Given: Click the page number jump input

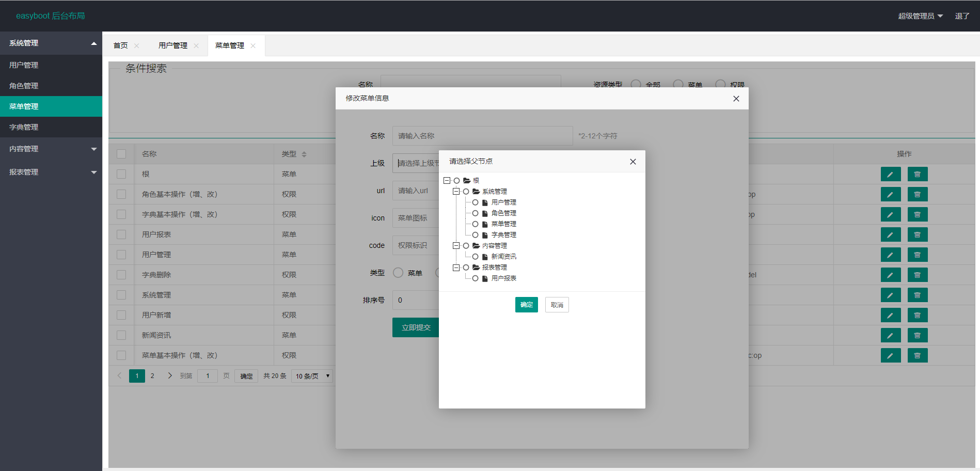Looking at the screenshot, I should pyautogui.click(x=208, y=376).
